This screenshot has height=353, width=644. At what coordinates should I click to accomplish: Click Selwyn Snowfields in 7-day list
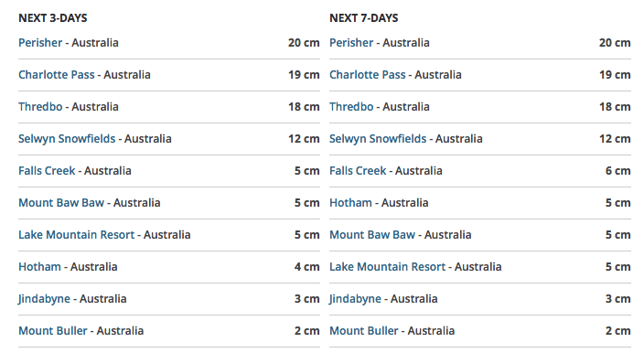378,139
